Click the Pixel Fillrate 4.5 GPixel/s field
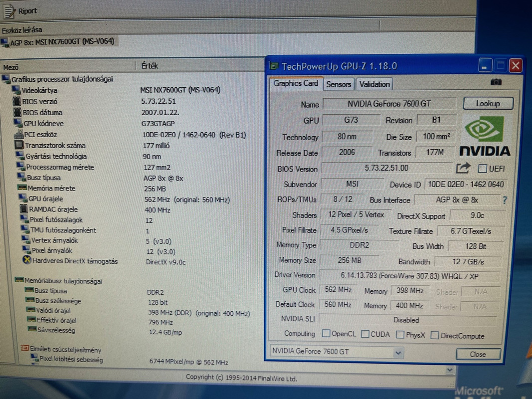Viewport: 532px width, 399px height. coord(350,230)
